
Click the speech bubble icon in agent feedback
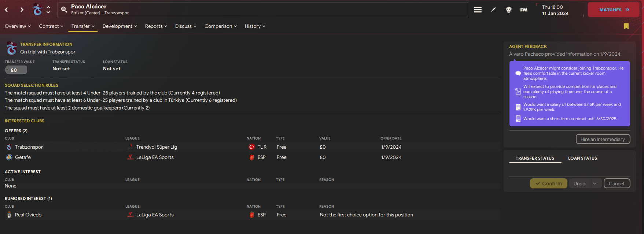point(518,73)
